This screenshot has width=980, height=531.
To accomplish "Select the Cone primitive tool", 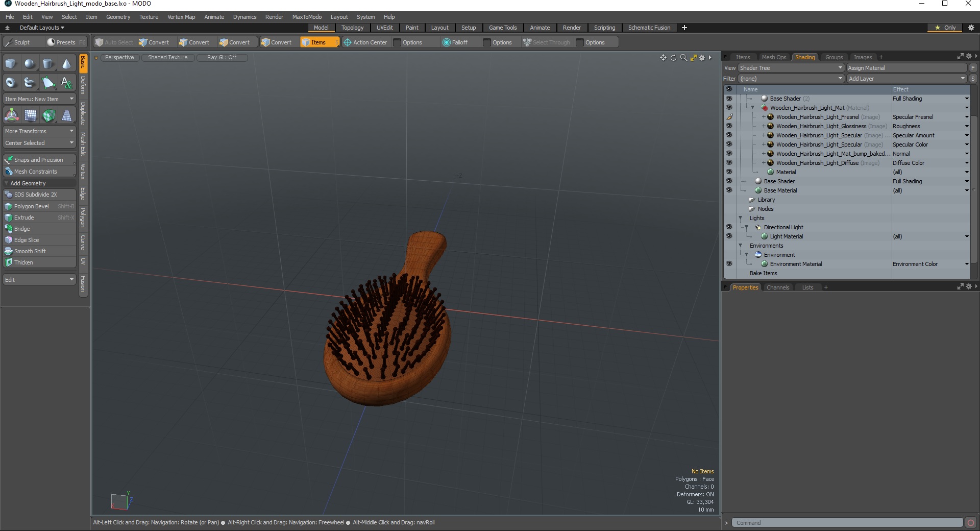I will click(x=67, y=64).
